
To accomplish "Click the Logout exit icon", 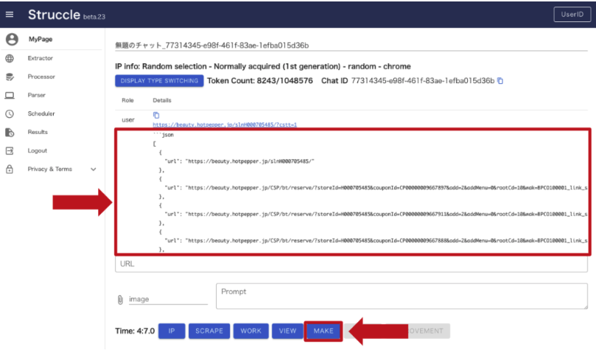I will (x=10, y=151).
